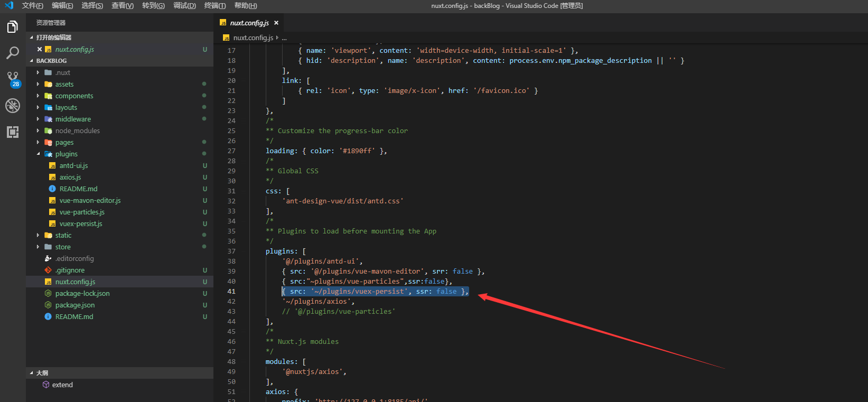
Task: Close nuxt.config.js in open editors list
Action: (x=40, y=49)
